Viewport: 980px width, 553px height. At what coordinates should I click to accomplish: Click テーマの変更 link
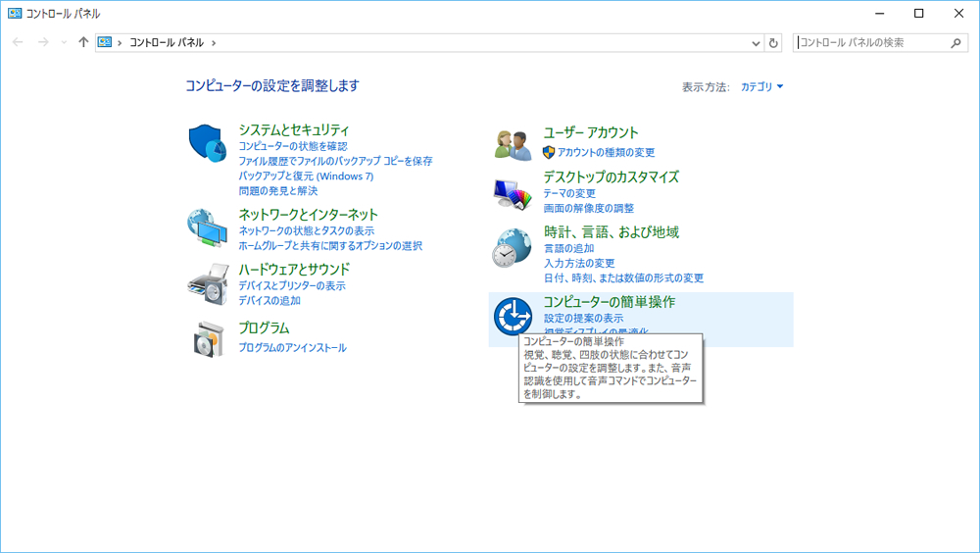(x=569, y=194)
